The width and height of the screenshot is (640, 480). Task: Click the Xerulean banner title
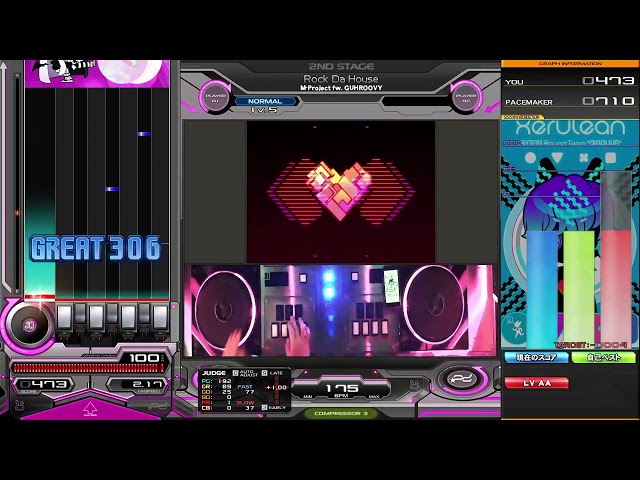570,127
